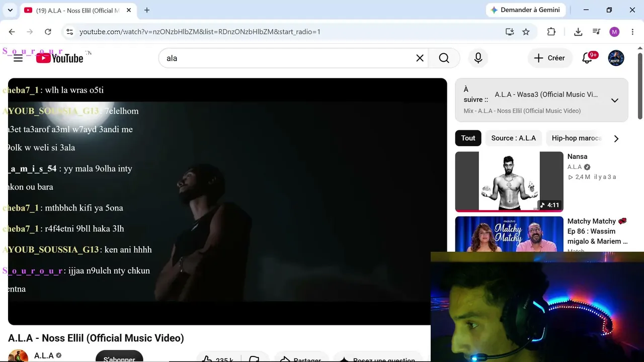
Task: Open the YouTube guide hamburger menu
Action: point(18,58)
